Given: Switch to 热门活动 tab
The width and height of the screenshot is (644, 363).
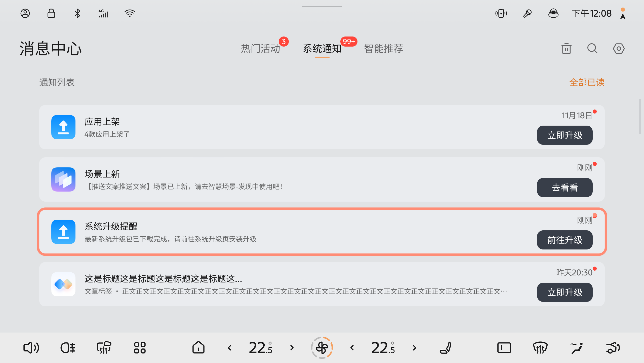Looking at the screenshot, I should coord(260,49).
